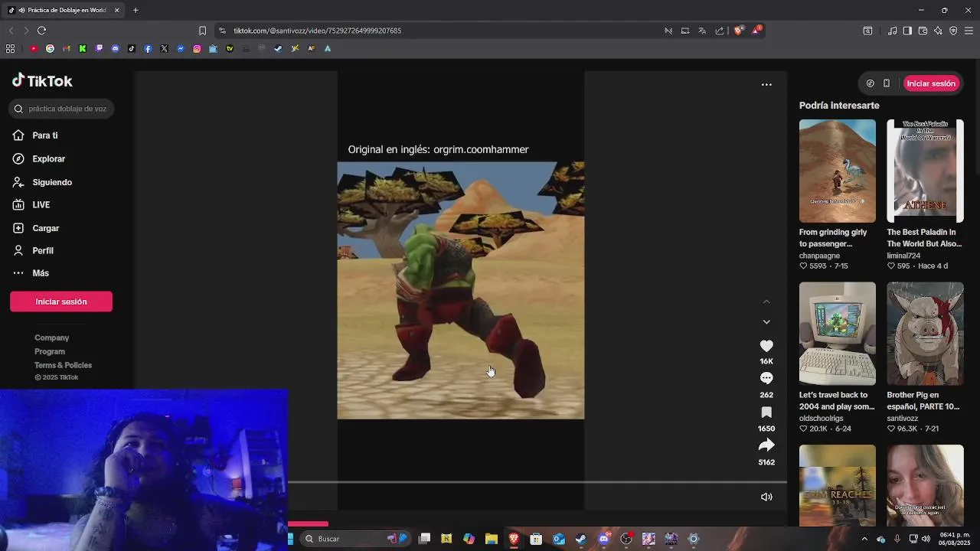This screenshot has width=980, height=551.
Task: Open the Brave media playlist music icon
Action: click(892, 31)
